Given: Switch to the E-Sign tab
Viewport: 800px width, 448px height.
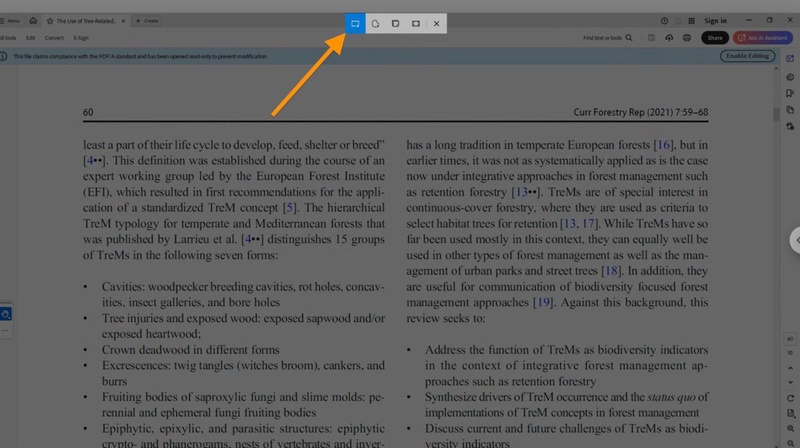Looking at the screenshot, I should [x=81, y=38].
